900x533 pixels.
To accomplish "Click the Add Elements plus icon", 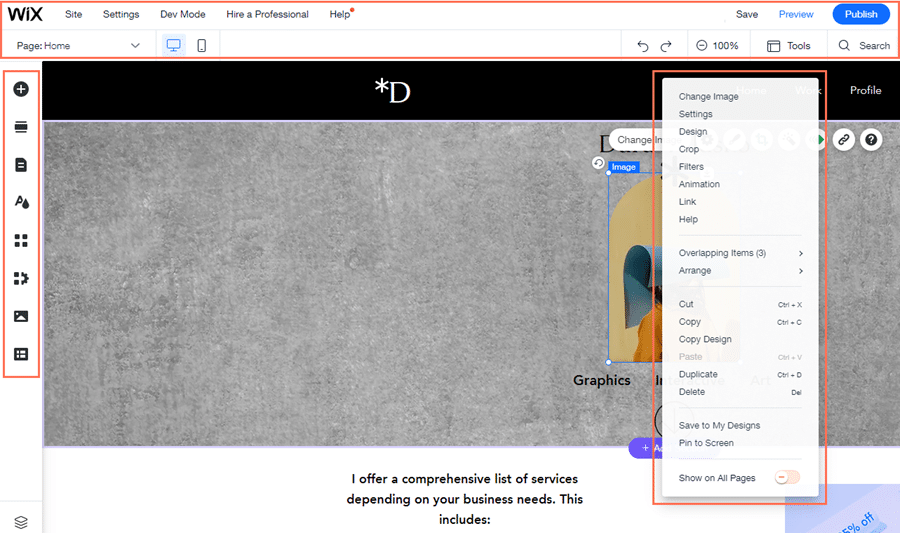I will (21, 89).
